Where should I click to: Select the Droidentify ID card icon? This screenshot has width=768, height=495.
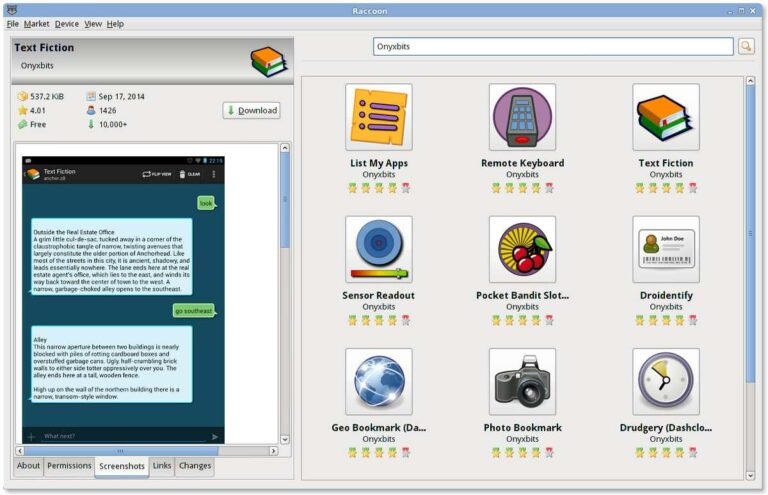(x=666, y=249)
